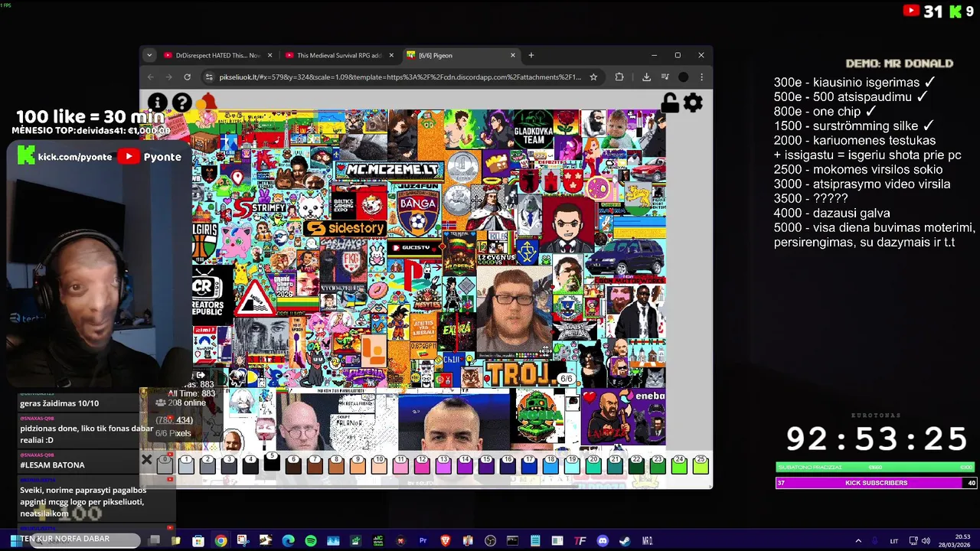Close the color palette with the X
The width and height of the screenshot is (980, 551).
[147, 460]
